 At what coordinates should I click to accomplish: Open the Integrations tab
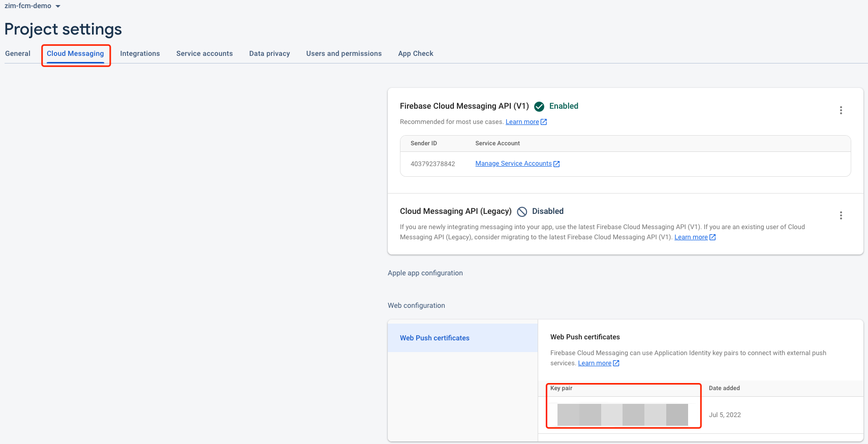pyautogui.click(x=140, y=53)
